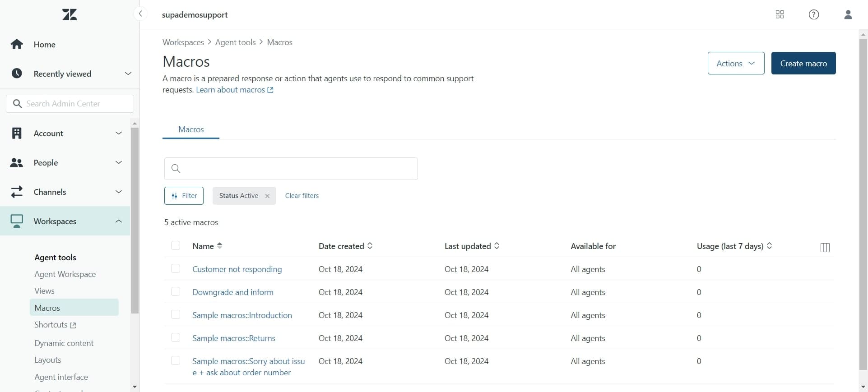Open the help question mark icon
This screenshot has height=392, width=868.
[x=813, y=14]
